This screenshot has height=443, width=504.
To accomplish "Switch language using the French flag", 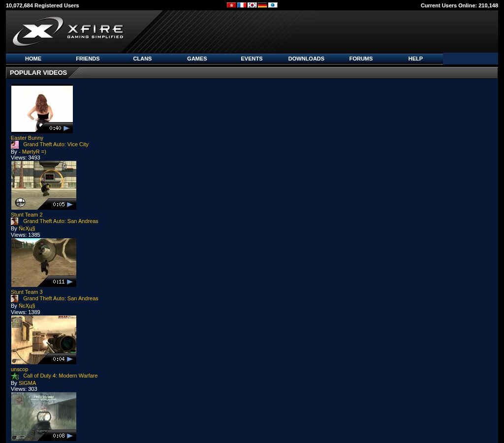I will pos(242,5).
